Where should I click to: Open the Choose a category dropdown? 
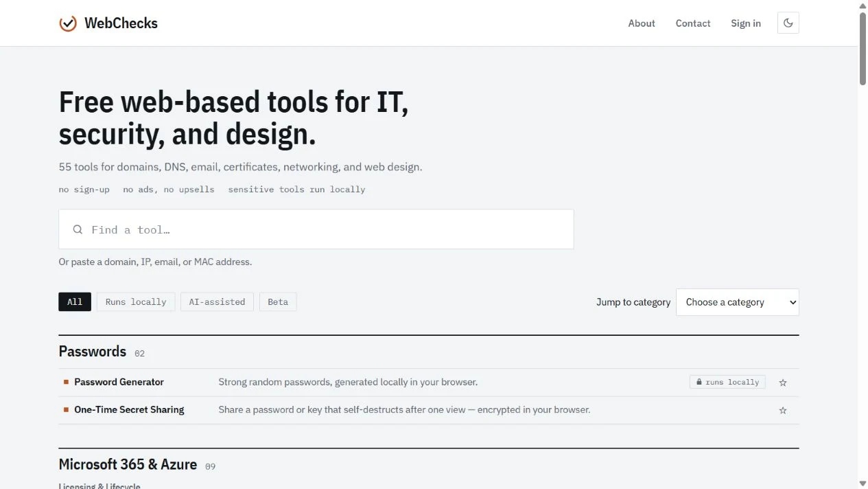[738, 302]
